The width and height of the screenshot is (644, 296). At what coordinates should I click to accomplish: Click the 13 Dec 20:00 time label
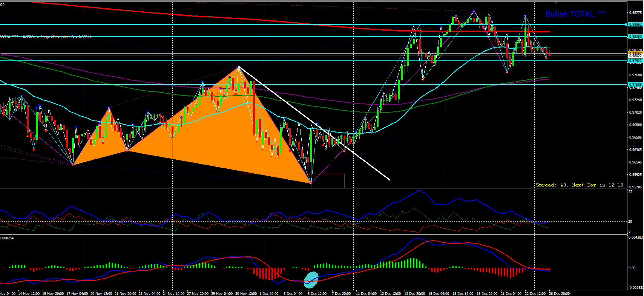(x=414, y=293)
